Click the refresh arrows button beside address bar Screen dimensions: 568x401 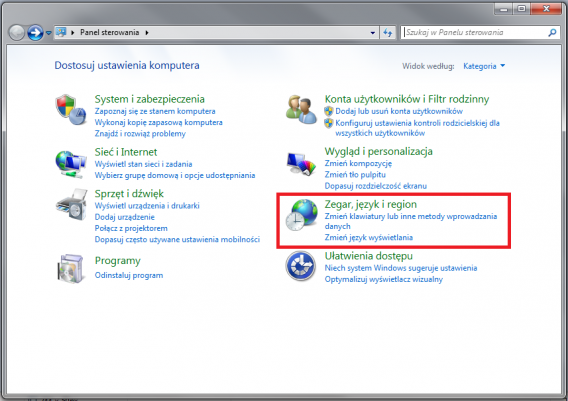click(388, 33)
